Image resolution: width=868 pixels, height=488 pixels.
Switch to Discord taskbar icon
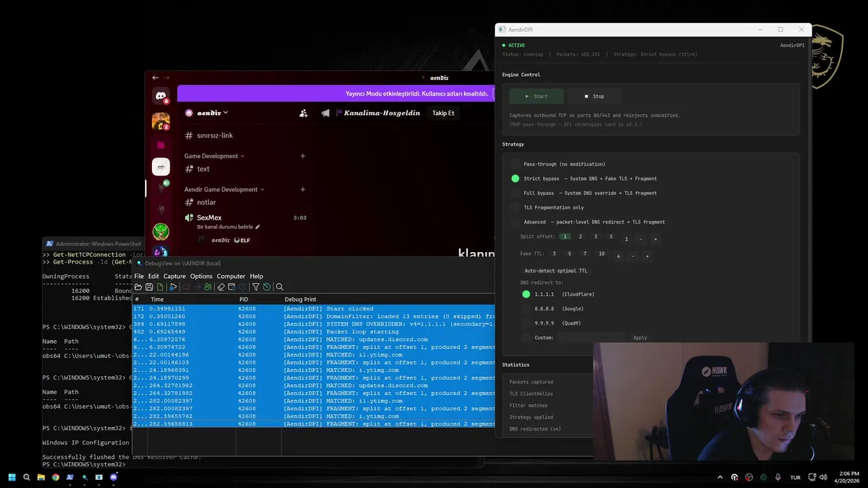pos(113,477)
